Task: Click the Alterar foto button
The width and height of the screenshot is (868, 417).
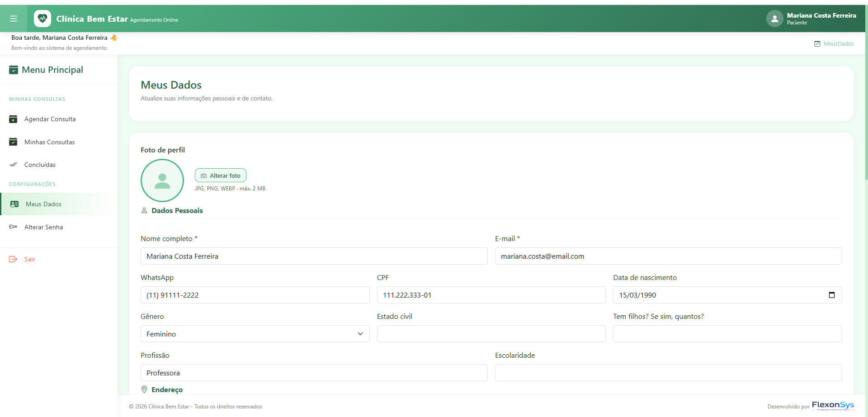Action: pos(221,175)
